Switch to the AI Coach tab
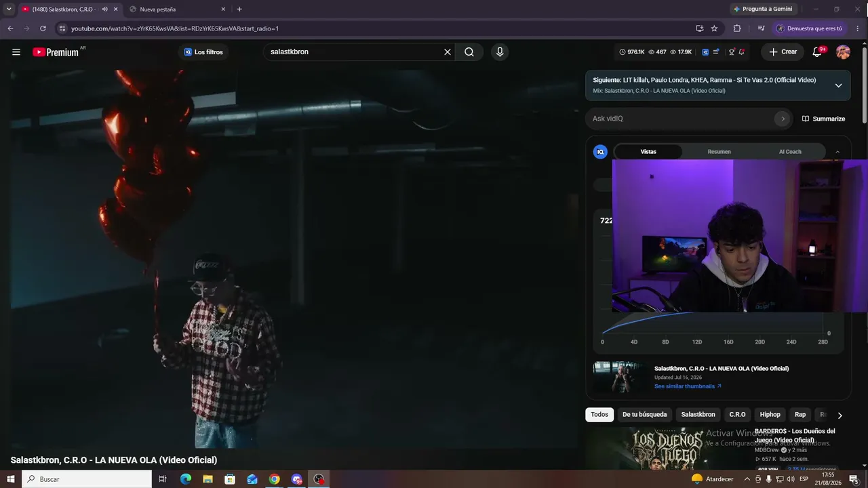Screen dimensions: 868x488 click(x=790, y=152)
